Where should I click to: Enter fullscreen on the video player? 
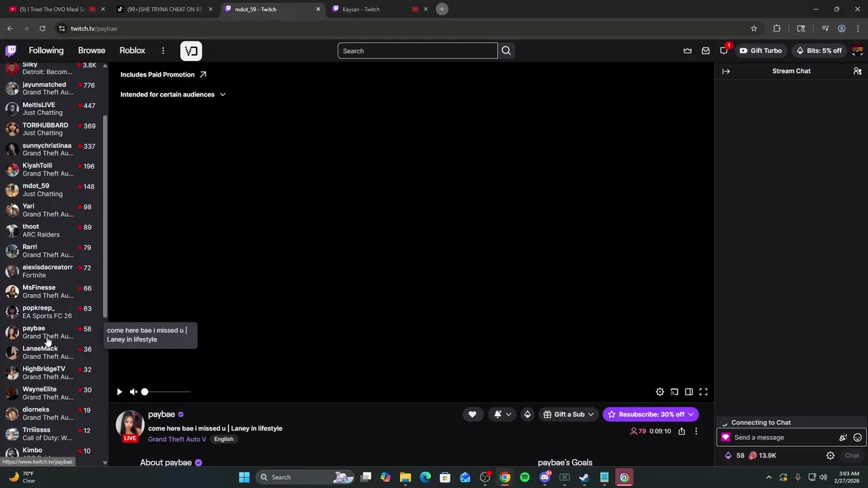tap(703, 392)
